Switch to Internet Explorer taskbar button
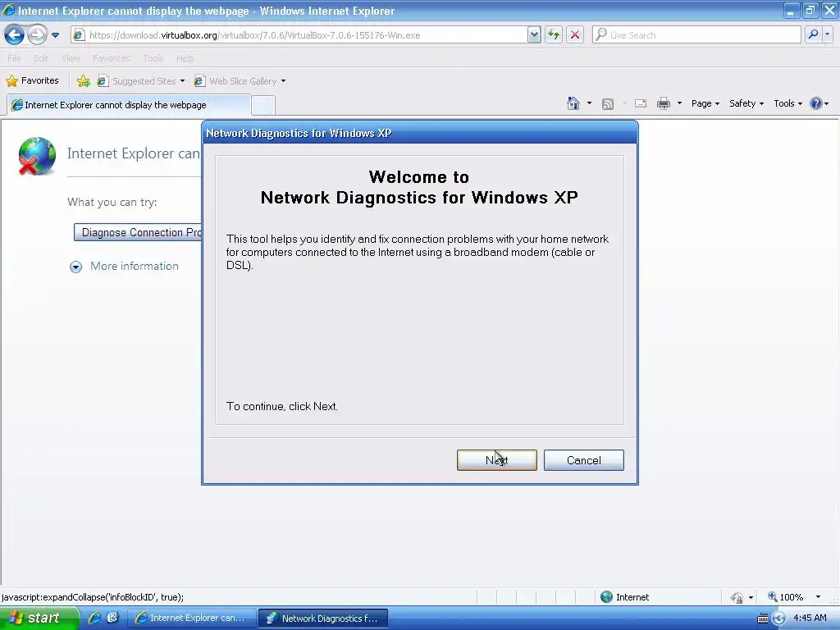840x630 pixels. (190, 619)
